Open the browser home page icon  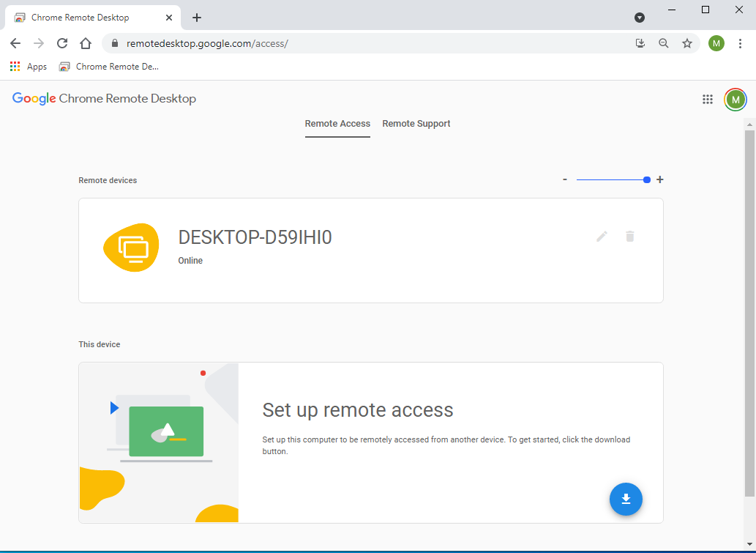coord(86,43)
